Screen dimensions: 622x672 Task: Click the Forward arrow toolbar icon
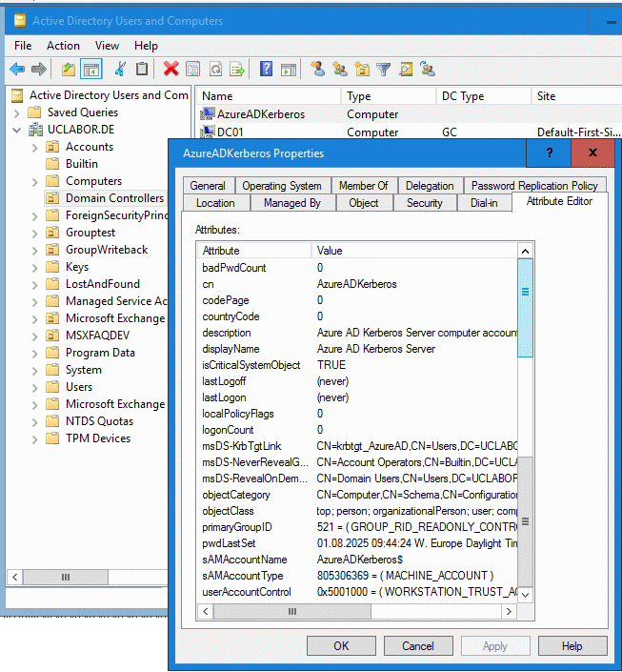[x=39, y=69]
